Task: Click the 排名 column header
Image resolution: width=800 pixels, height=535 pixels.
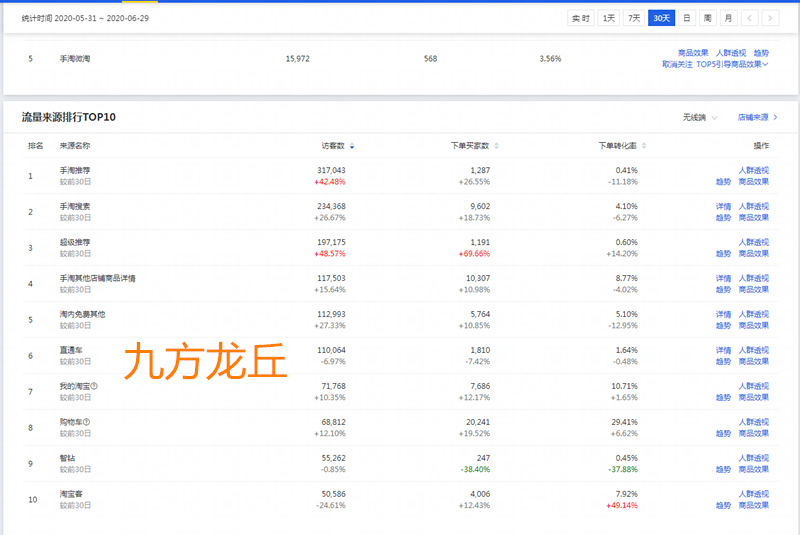Action: point(36,146)
